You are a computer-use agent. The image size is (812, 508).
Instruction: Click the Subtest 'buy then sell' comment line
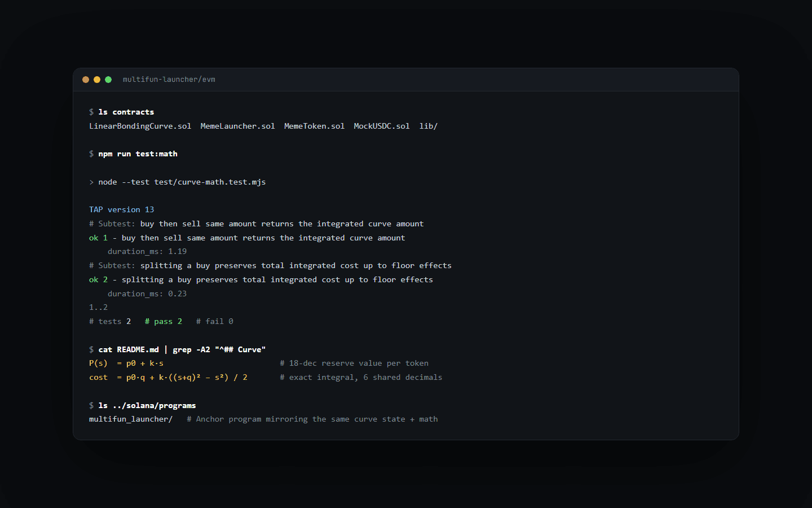click(x=257, y=224)
